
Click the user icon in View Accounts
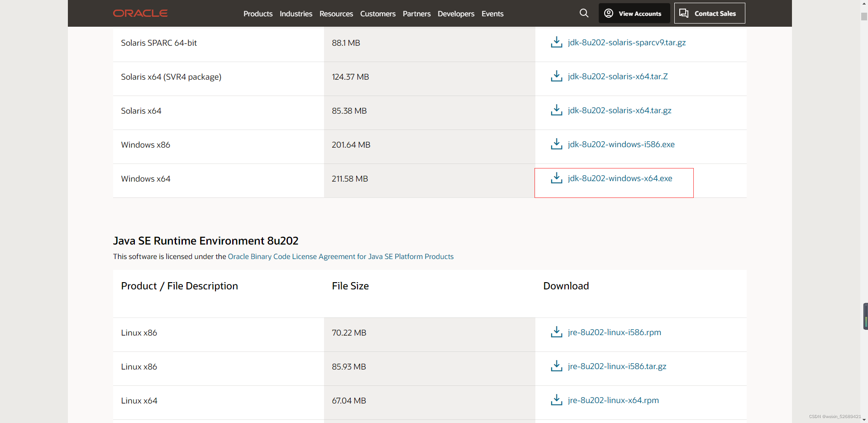[x=609, y=13]
